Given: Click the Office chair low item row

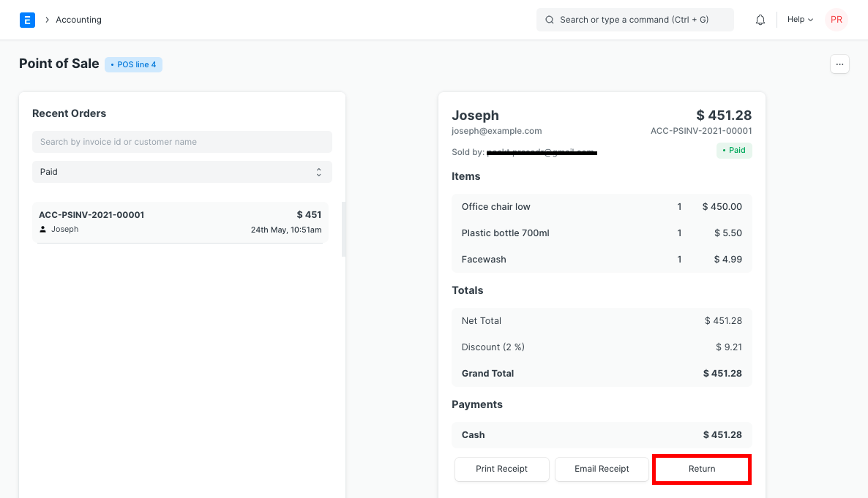Looking at the screenshot, I should click(x=602, y=207).
